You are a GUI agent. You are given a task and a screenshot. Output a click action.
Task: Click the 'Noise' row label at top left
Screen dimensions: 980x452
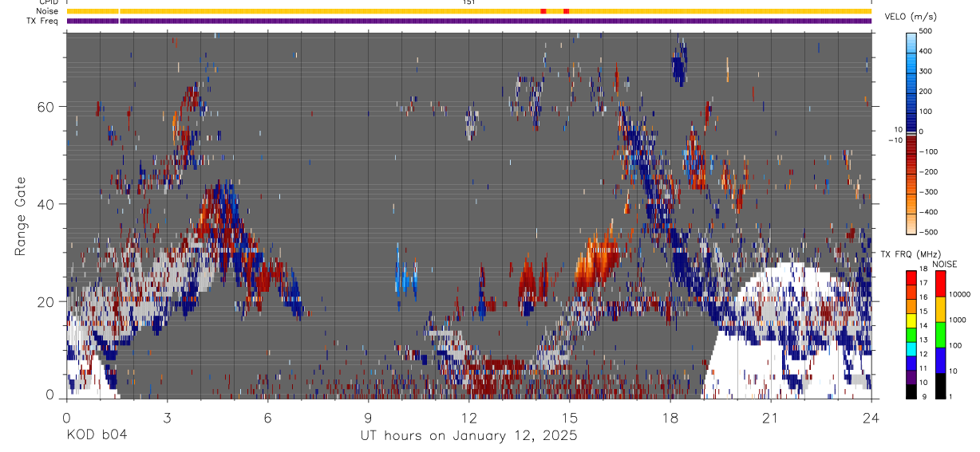click(48, 11)
